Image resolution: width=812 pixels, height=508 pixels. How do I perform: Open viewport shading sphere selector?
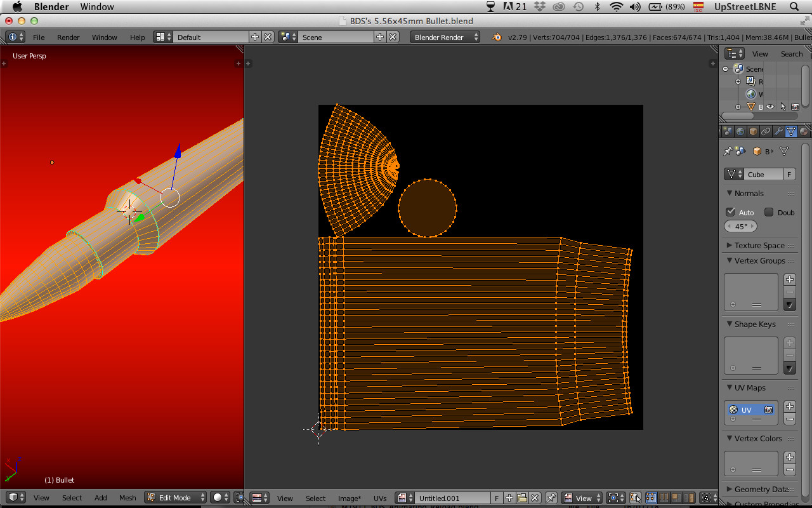(219, 497)
